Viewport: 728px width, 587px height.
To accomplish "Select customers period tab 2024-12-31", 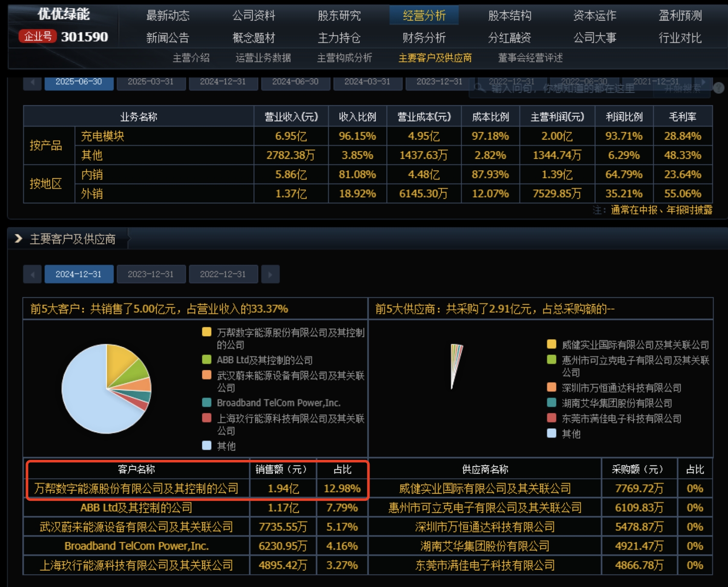I will click(x=79, y=274).
